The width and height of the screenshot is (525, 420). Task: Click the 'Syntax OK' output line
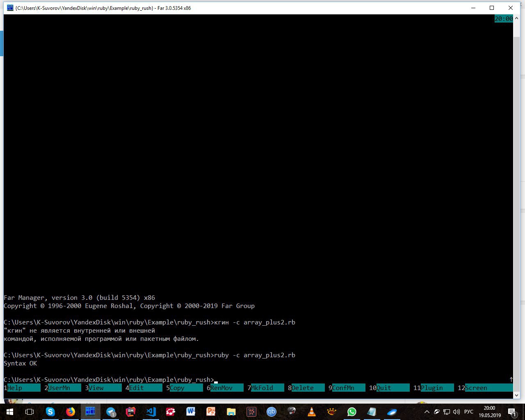[20, 363]
